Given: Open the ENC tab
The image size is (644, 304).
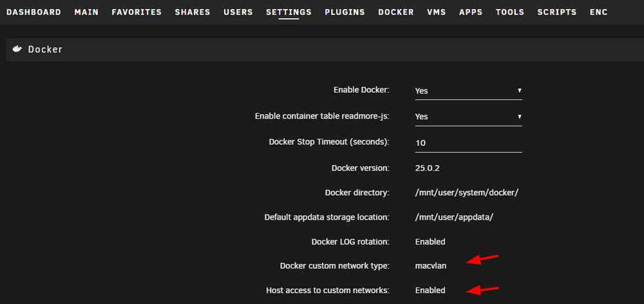Looking at the screenshot, I should point(599,12).
